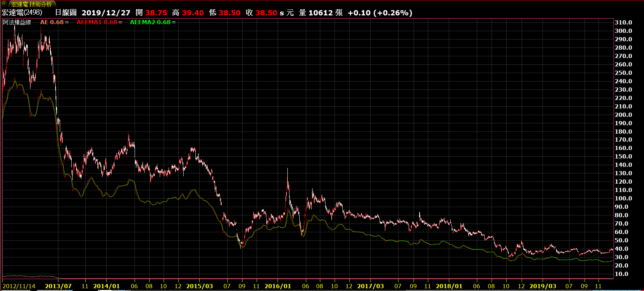
Task: Click the opening price 38.75
Action: (156, 13)
